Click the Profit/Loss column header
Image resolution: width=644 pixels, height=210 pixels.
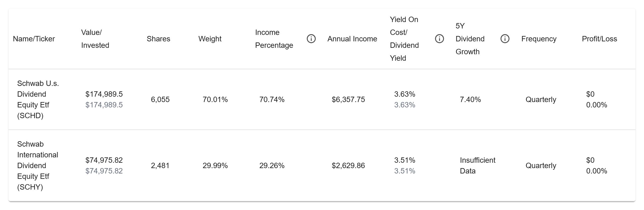599,39
